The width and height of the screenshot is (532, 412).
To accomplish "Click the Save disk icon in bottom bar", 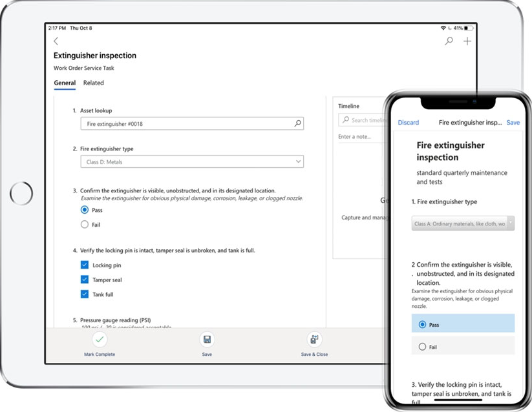I will coord(207,340).
